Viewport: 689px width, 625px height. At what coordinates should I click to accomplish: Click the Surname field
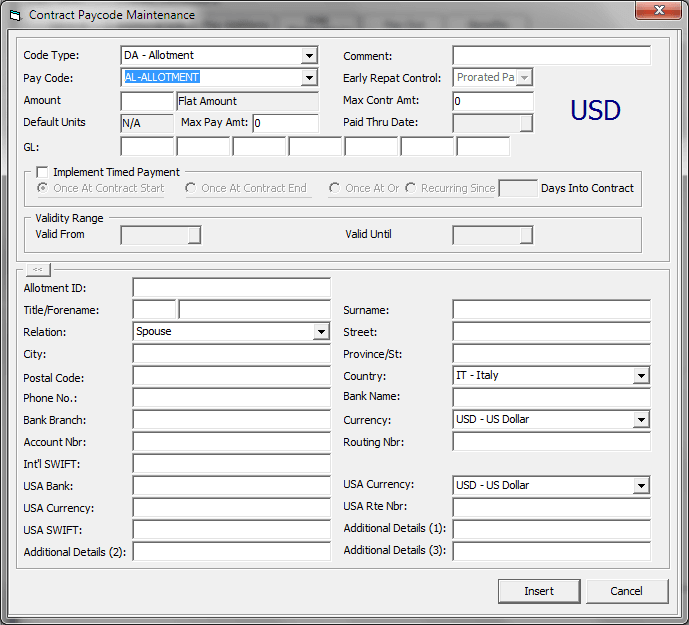[x=551, y=310]
